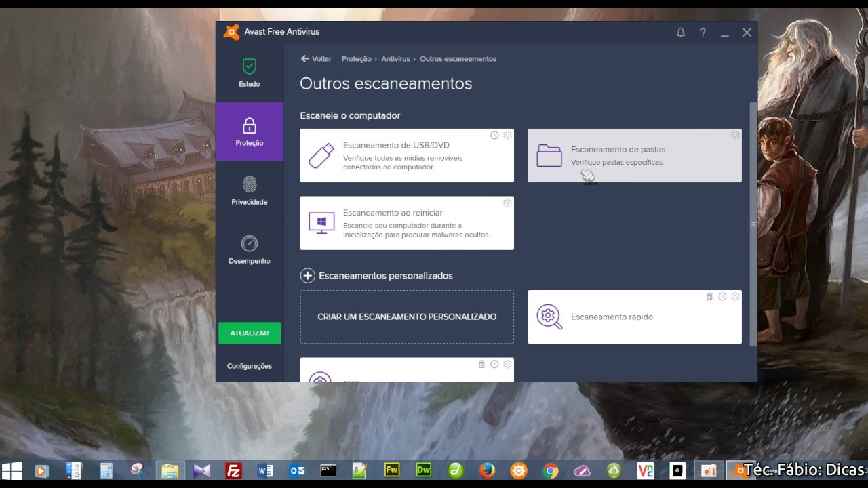Open FileZilla from the taskbar
Viewport: 868px width, 488px height.
pyautogui.click(x=233, y=470)
